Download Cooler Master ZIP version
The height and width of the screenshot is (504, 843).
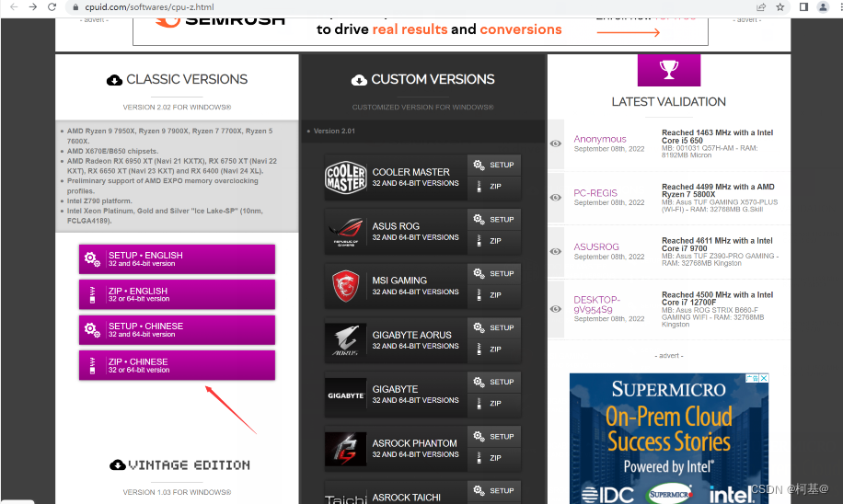[x=494, y=187]
